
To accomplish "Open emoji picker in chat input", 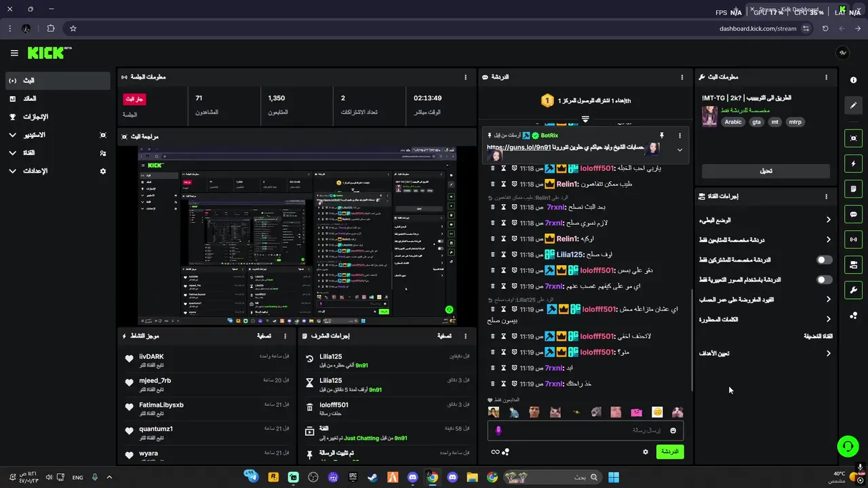I will [673, 430].
